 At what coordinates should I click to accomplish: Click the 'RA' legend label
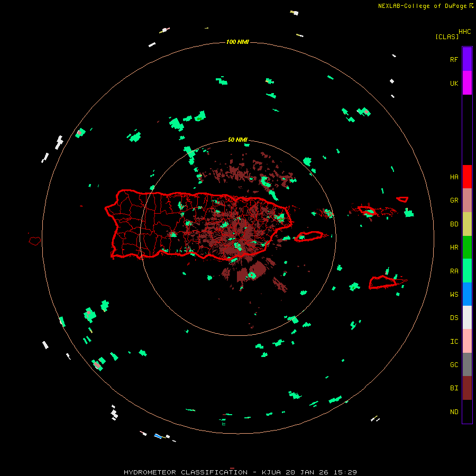(x=454, y=271)
